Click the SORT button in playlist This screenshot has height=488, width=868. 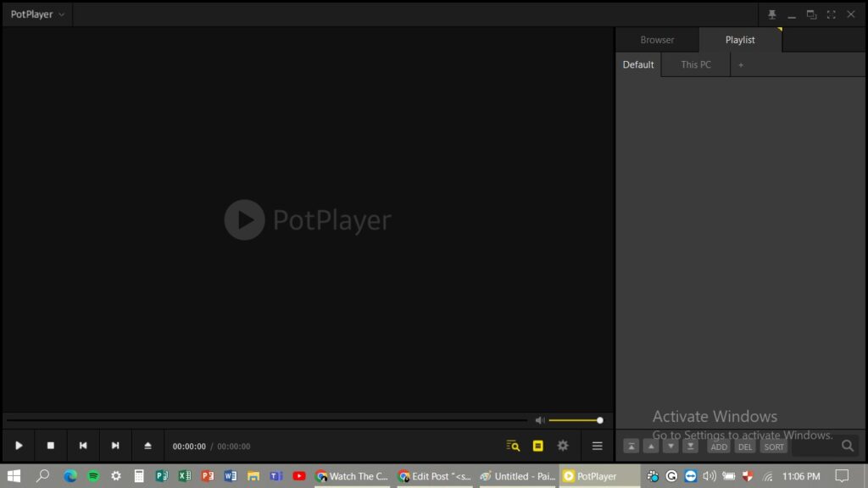coord(774,447)
